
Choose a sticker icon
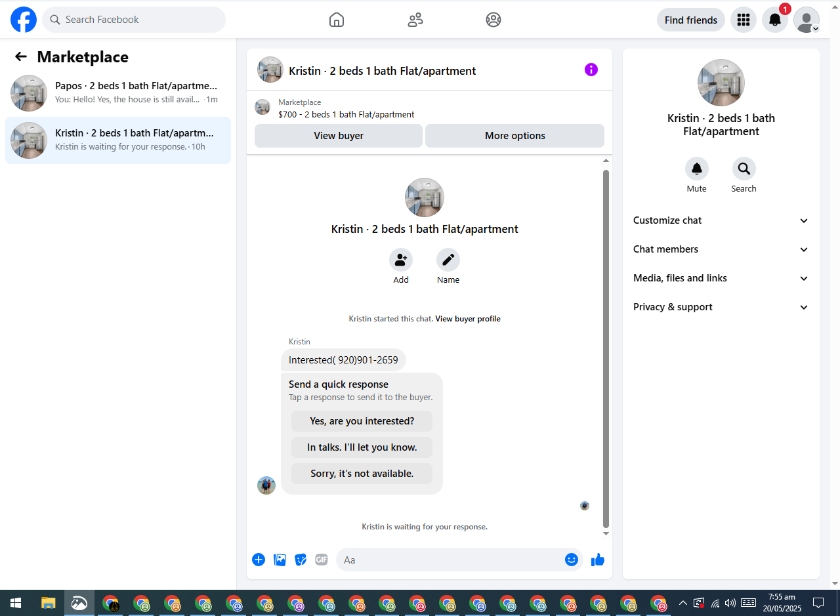tap(301, 560)
